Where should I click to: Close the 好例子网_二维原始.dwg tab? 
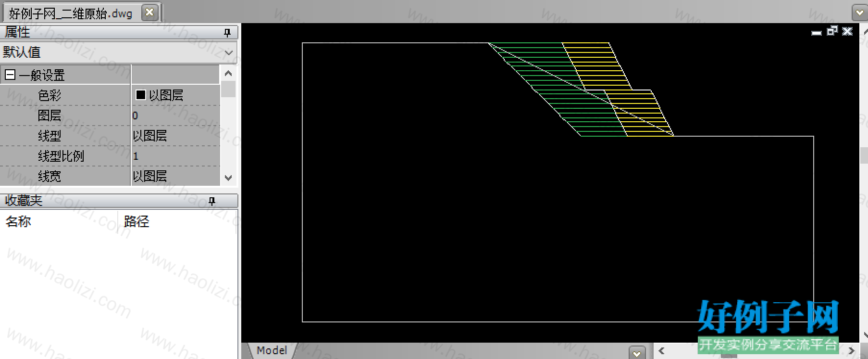pyautogui.click(x=149, y=13)
